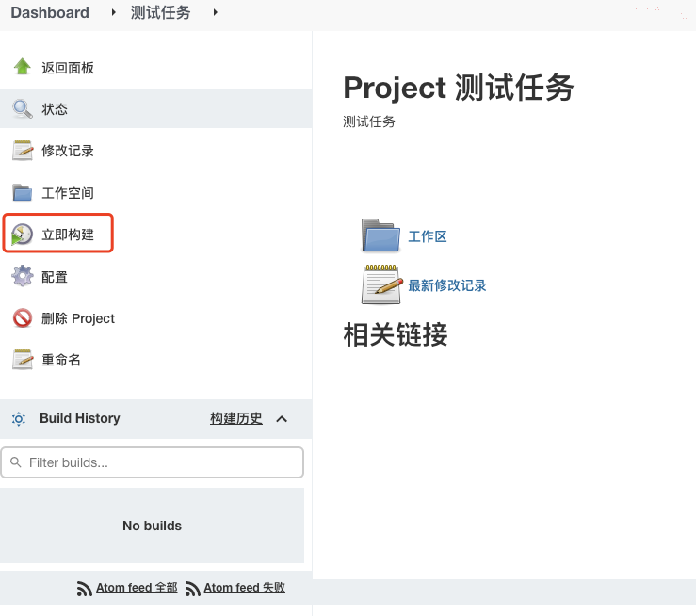
Task: Collapse the Build History panel with the chevron
Action: click(282, 419)
